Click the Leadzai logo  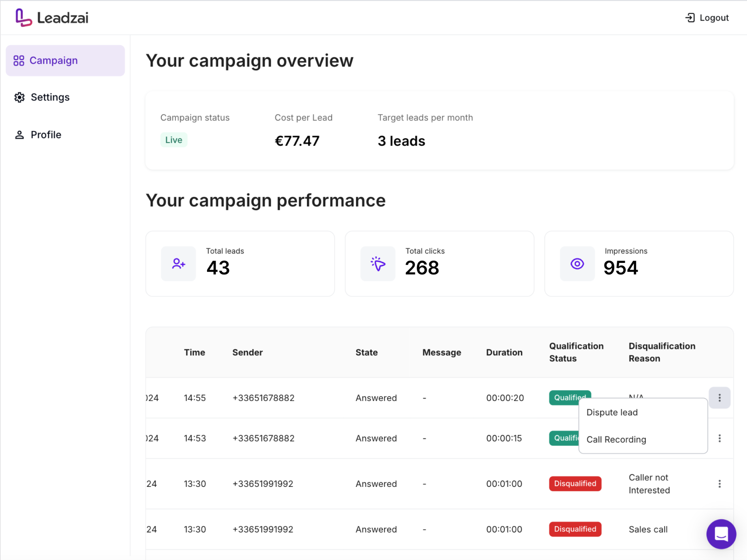(x=52, y=18)
